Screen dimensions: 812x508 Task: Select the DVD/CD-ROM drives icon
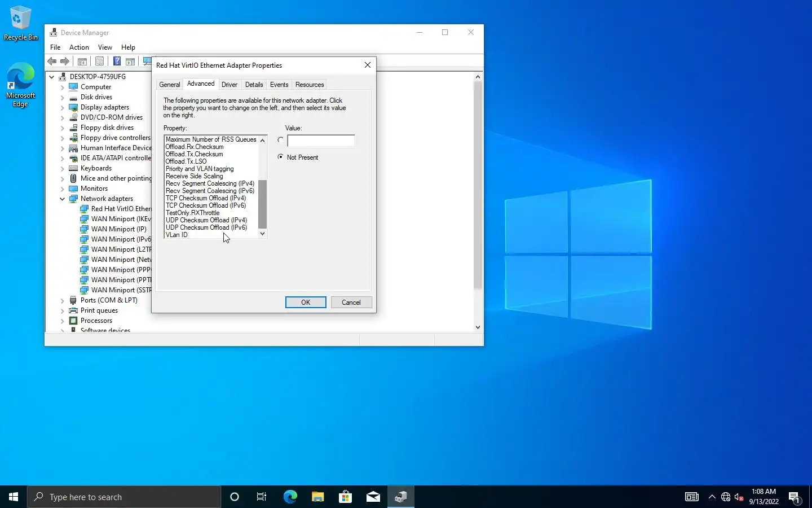(73, 117)
